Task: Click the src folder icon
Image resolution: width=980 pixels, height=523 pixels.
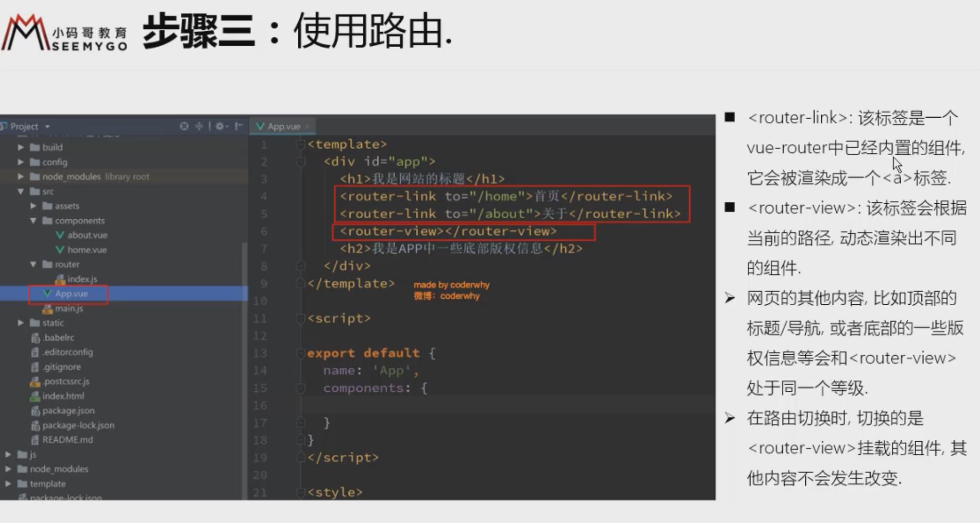Action: click(x=35, y=191)
